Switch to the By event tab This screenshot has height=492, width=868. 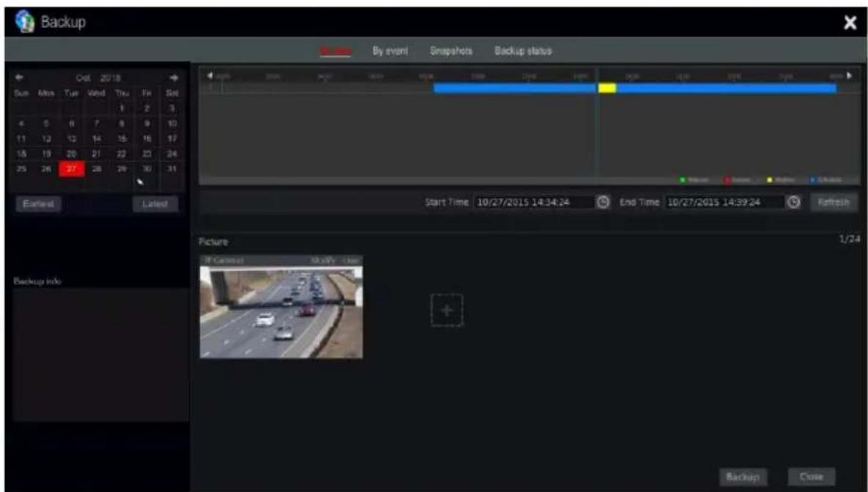click(390, 51)
